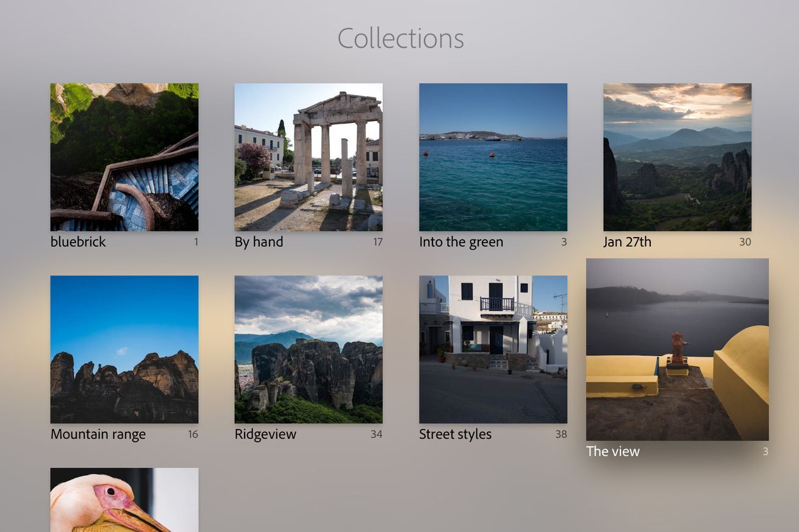Click the photo count 30 beside Jan 27th
799x532 pixels.
[x=745, y=242]
